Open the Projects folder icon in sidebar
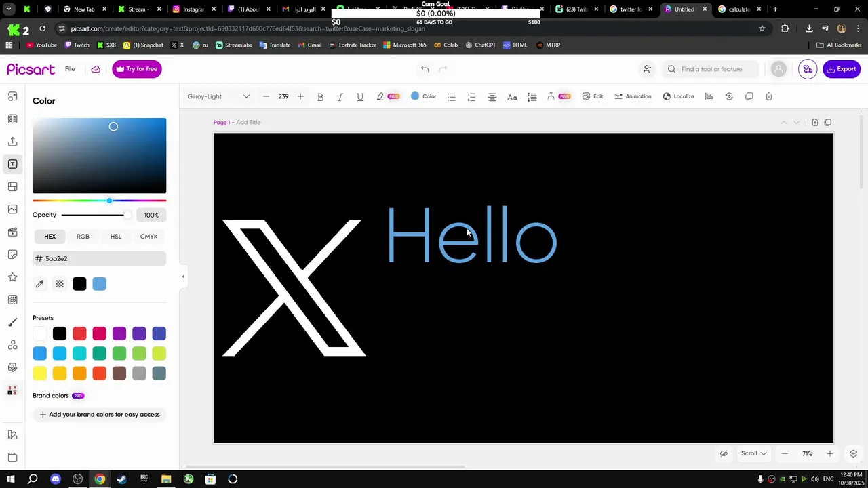 coord(12,457)
